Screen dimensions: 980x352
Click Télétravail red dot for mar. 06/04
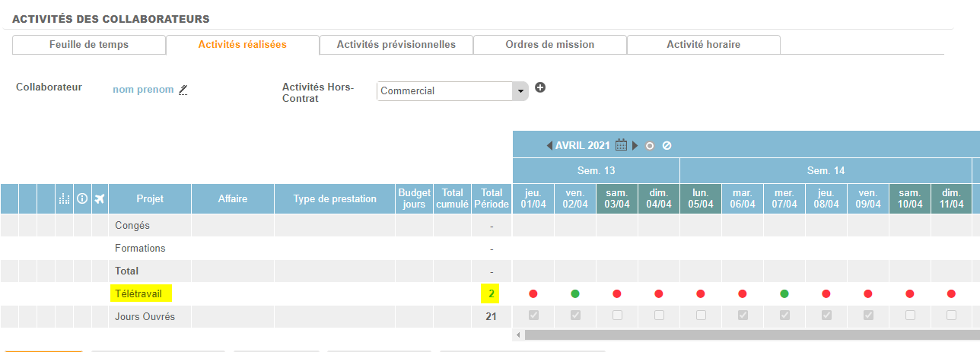[743, 293]
